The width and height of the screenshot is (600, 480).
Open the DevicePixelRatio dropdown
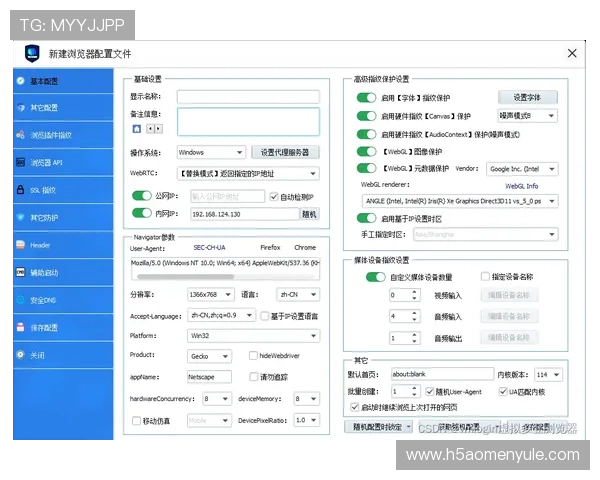point(306,420)
